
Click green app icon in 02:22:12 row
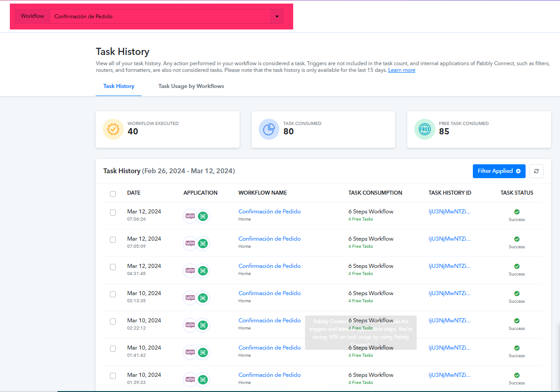coord(203,325)
